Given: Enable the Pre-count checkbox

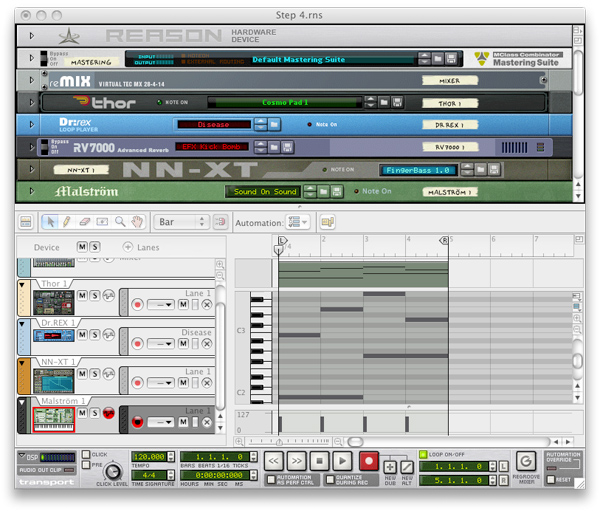Looking at the screenshot, I should click(x=86, y=465).
